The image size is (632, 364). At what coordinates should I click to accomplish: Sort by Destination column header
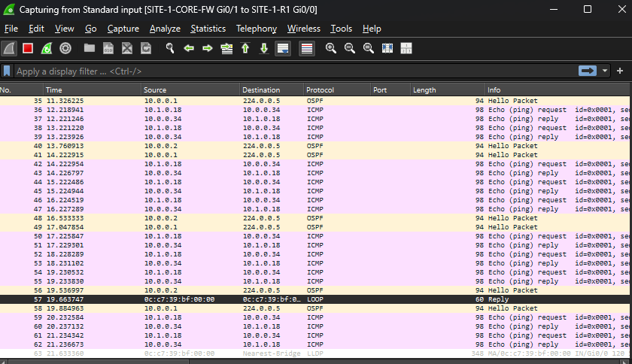272,90
